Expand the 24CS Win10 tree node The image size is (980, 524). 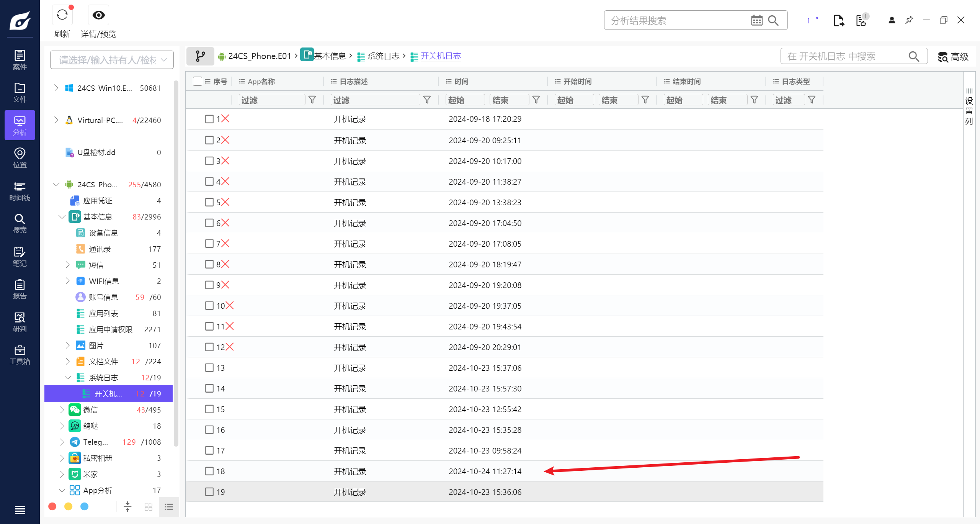[x=56, y=88]
